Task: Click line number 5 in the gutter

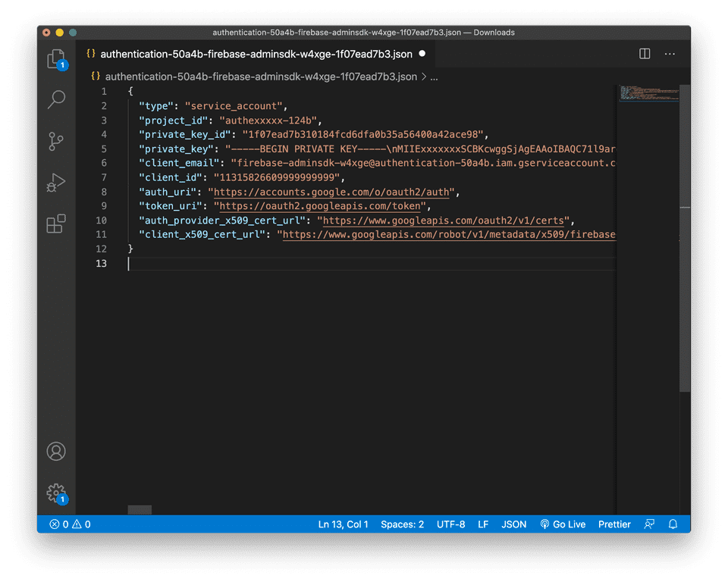Action: [104, 149]
